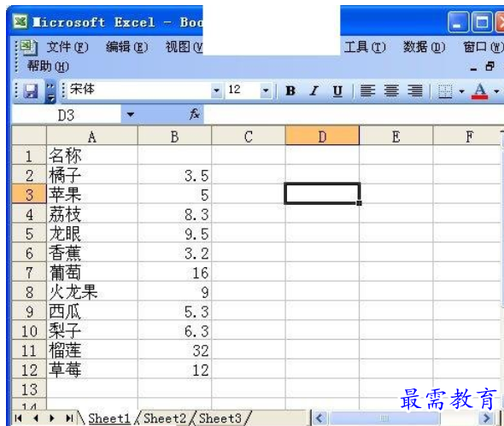Select the cell containing 榴莲
Image resolution: width=504 pixels, height=426 pixels.
click(x=92, y=350)
